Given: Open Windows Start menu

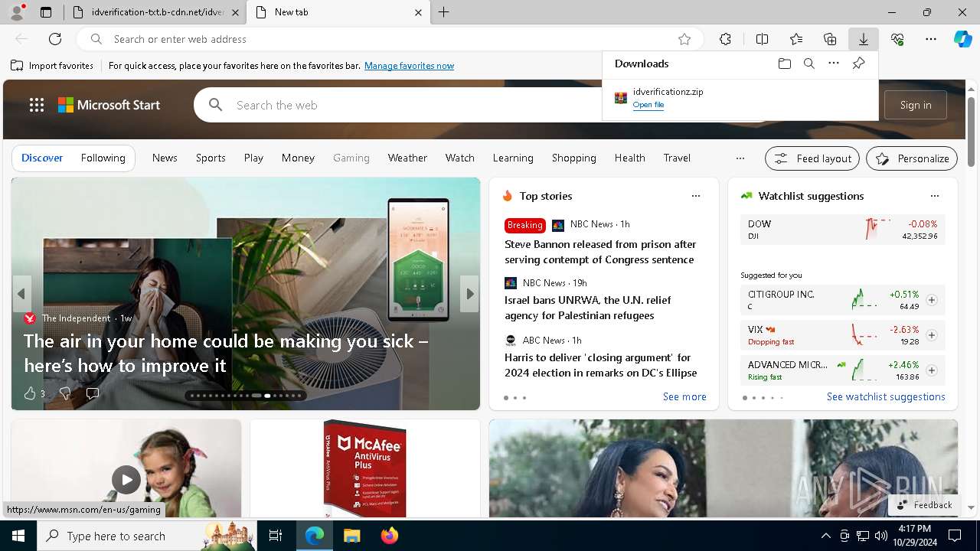Looking at the screenshot, I should pyautogui.click(x=18, y=536).
